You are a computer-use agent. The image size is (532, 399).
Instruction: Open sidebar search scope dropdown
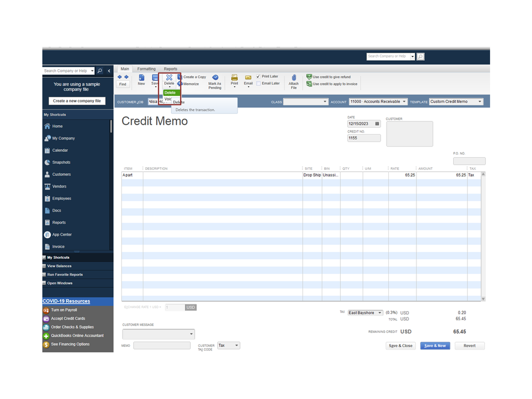92,71
